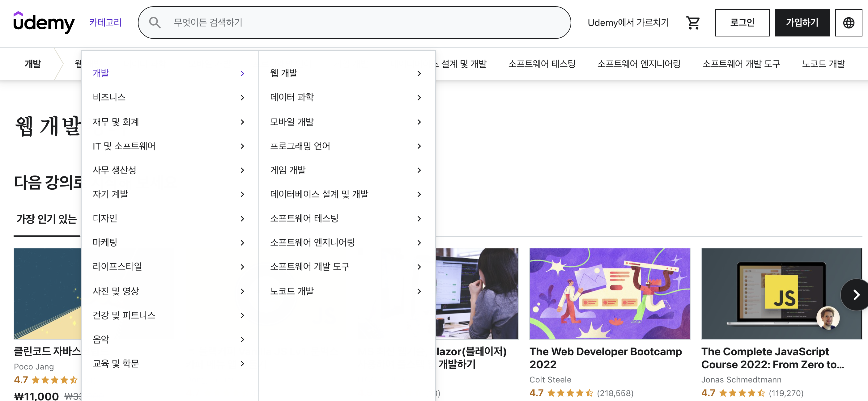Click the magnifying glass search icon
The width and height of the screenshot is (868, 401).
(155, 23)
